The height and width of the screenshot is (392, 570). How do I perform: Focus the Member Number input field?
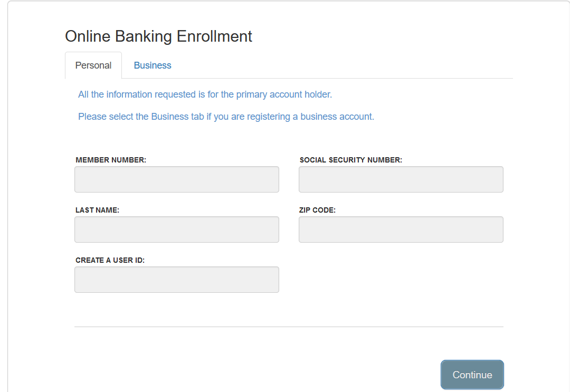[x=177, y=179]
